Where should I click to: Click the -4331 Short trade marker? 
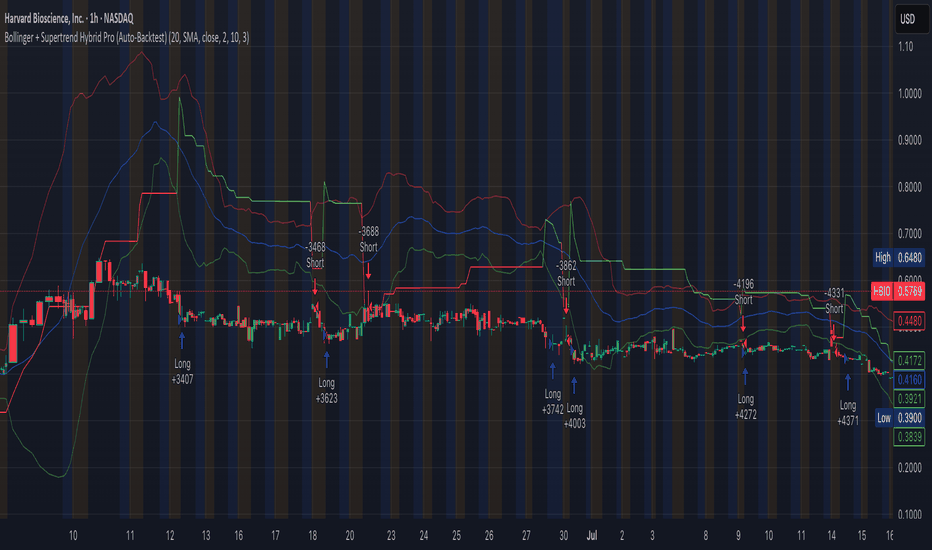(834, 301)
